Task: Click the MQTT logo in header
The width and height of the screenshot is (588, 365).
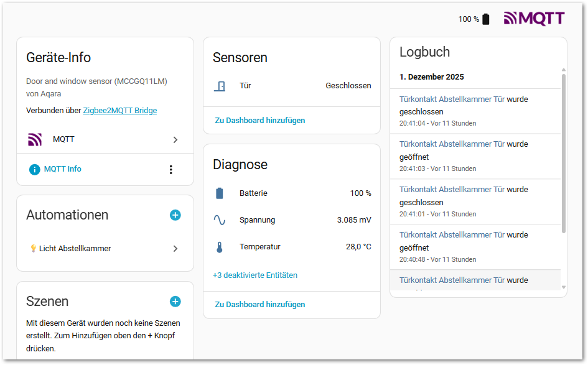Action: [x=534, y=19]
